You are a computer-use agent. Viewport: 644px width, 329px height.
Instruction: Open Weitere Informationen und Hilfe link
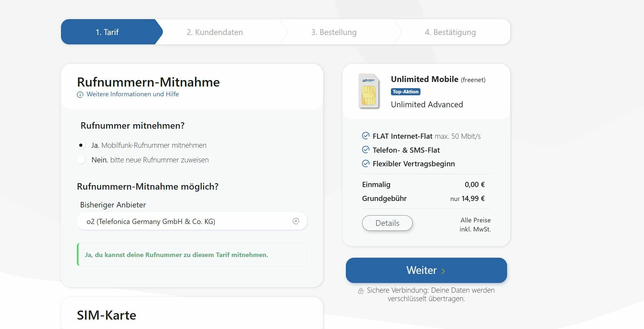133,94
